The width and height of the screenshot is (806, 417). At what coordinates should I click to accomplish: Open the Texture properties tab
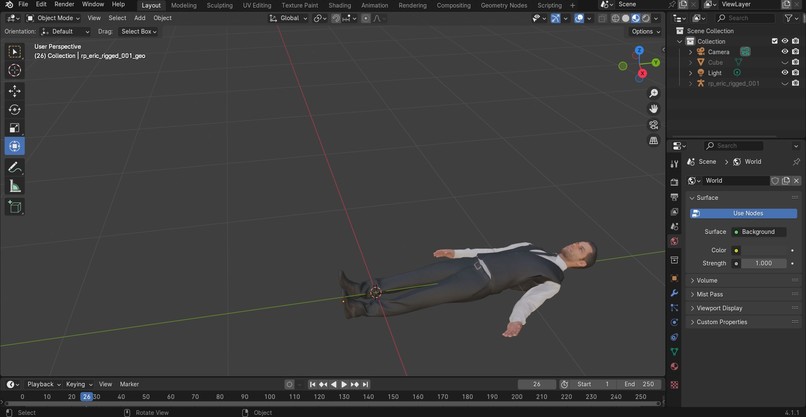(674, 385)
